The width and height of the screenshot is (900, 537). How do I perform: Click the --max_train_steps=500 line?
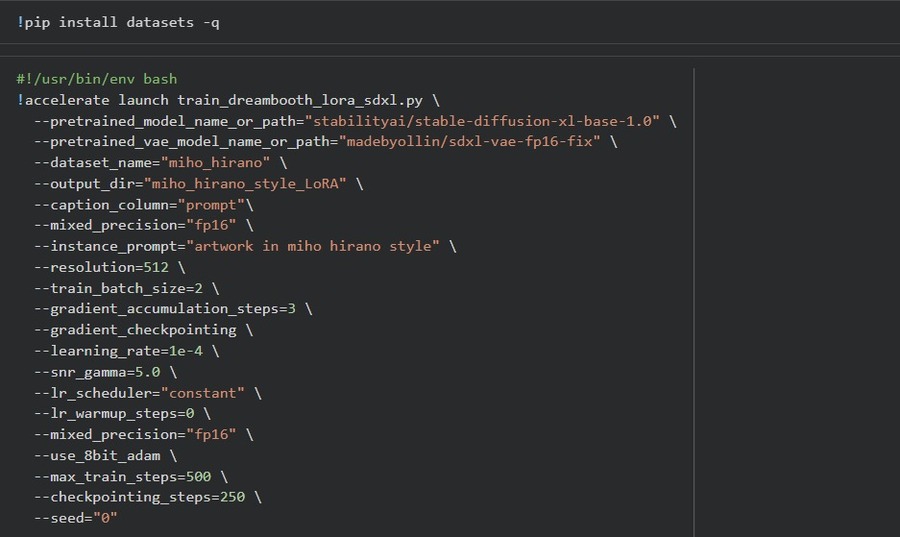pyautogui.click(x=131, y=477)
